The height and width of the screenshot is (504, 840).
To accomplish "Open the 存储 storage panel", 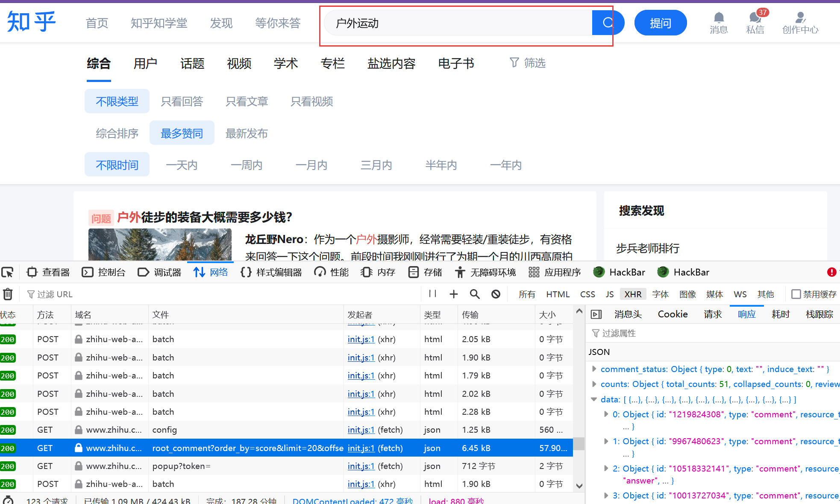I will pos(425,272).
